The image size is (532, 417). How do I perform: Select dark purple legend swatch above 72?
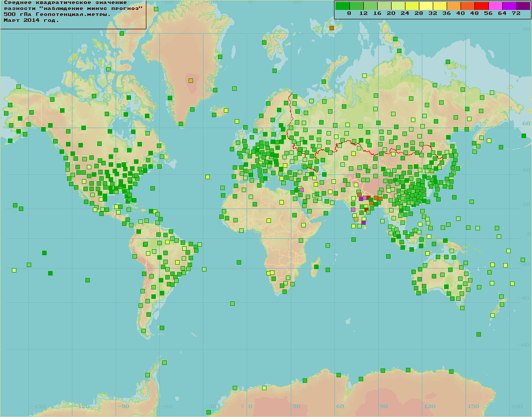pos(523,6)
